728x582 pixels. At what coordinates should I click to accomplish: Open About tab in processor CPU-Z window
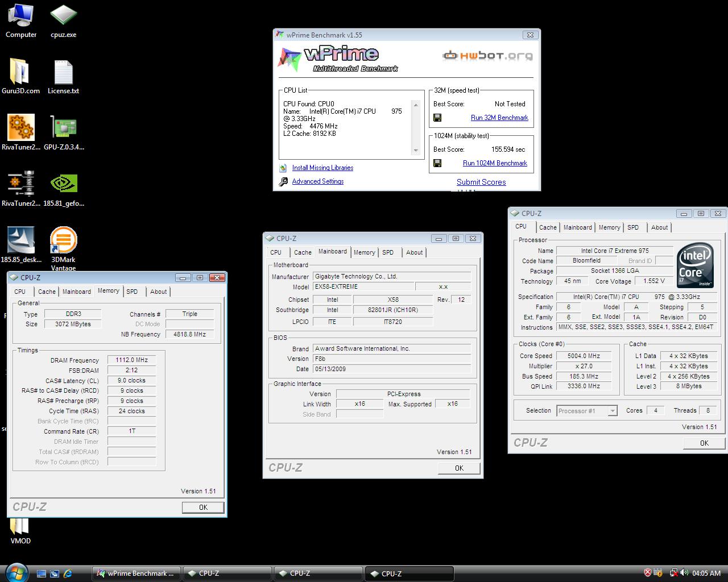(659, 227)
